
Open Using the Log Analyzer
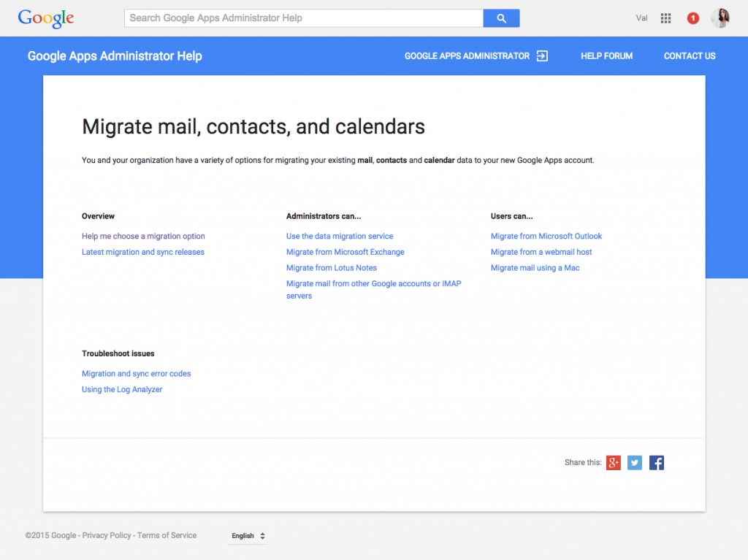pos(122,389)
